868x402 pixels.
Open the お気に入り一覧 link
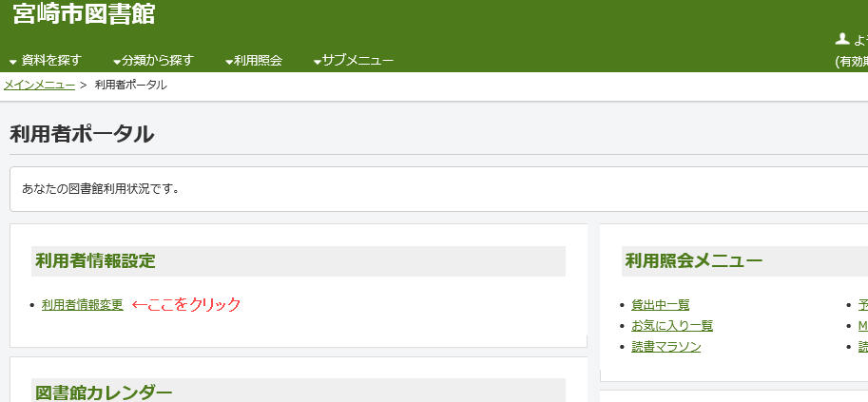672,326
